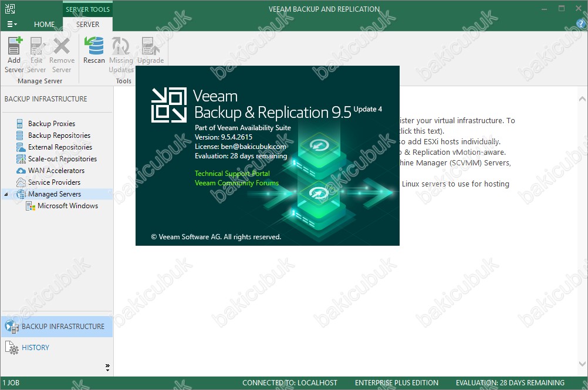Click the scrollbar up arrow in the content pane
Viewport: 588px width, 390px height.
coord(582,99)
